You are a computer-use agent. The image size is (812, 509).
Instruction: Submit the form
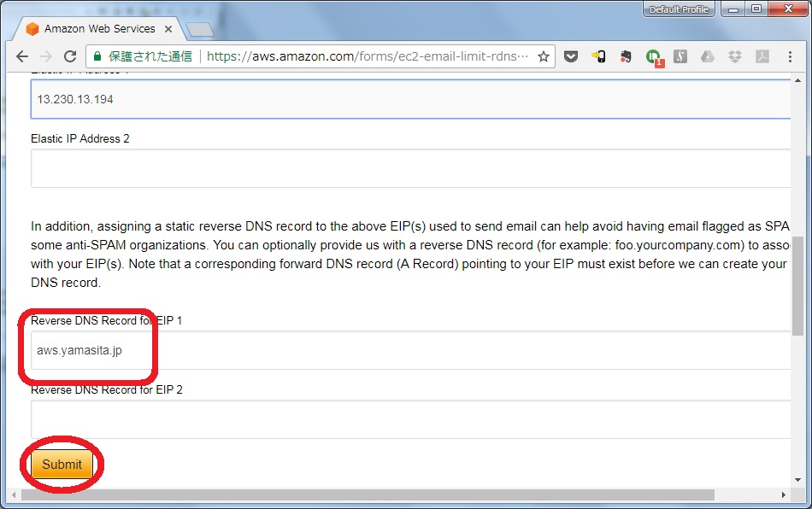[62, 464]
